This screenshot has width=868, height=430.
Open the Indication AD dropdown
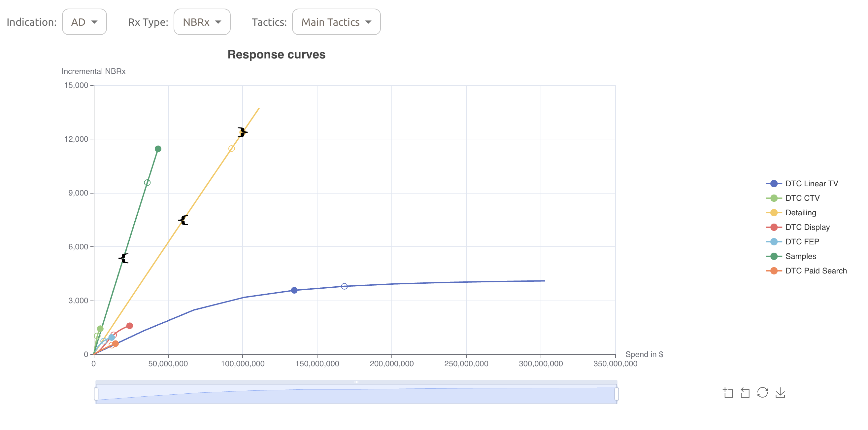84,22
